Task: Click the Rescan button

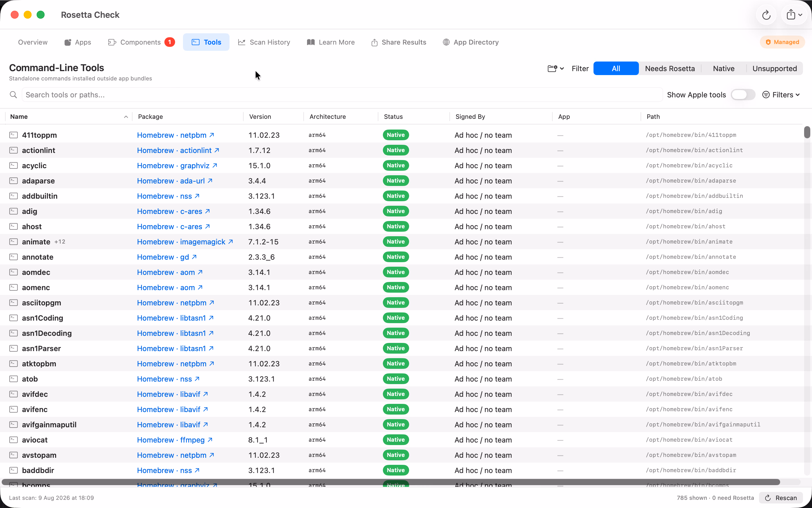Action: (781, 498)
